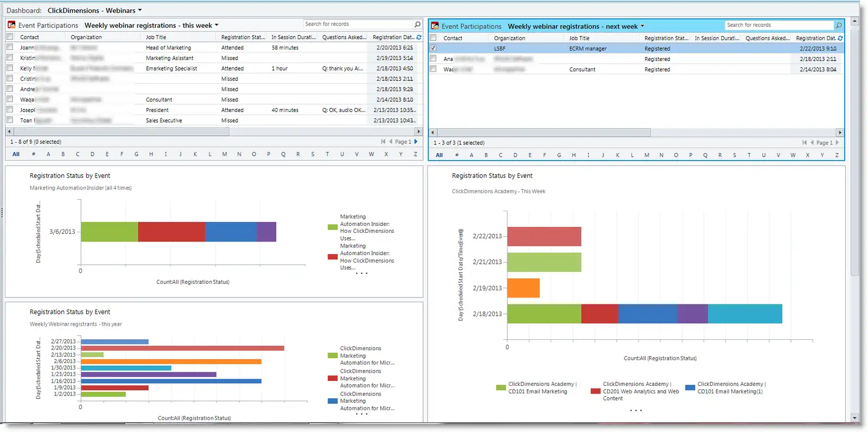This screenshot has width=868, height=432.
Task: Filter this week grid by # index
Action: 34,154
